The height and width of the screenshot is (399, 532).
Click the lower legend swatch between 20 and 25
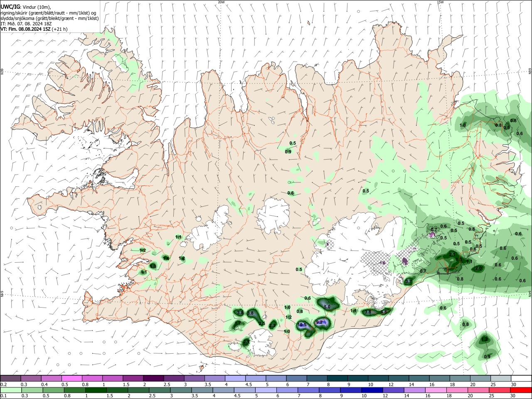(x=478, y=390)
